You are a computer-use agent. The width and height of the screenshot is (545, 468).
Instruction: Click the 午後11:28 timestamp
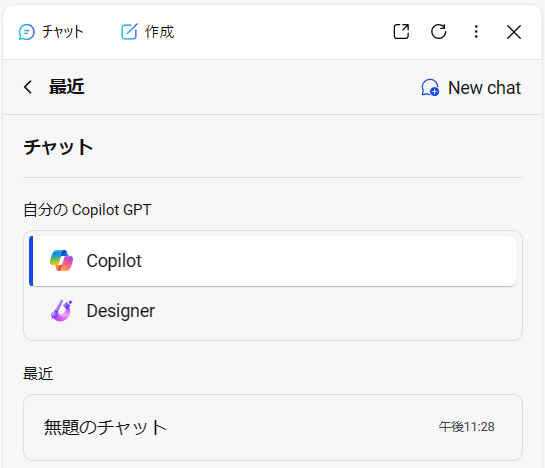(x=466, y=427)
